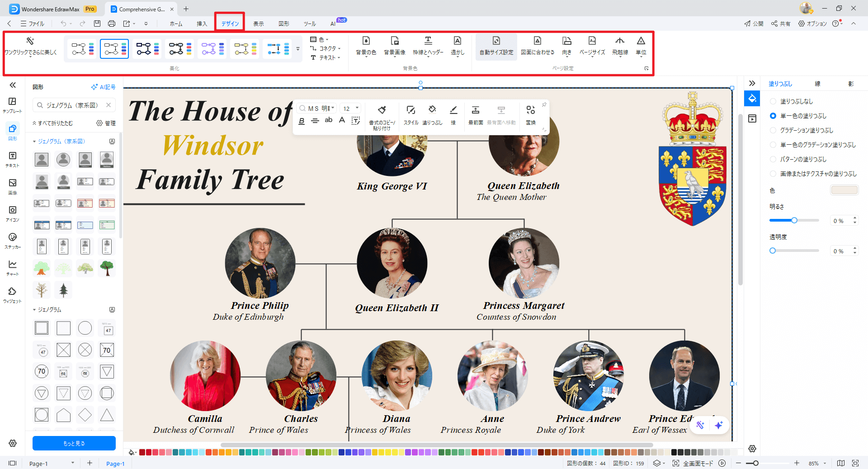Open the AI tab
The height and width of the screenshot is (469, 868).
coord(333,24)
